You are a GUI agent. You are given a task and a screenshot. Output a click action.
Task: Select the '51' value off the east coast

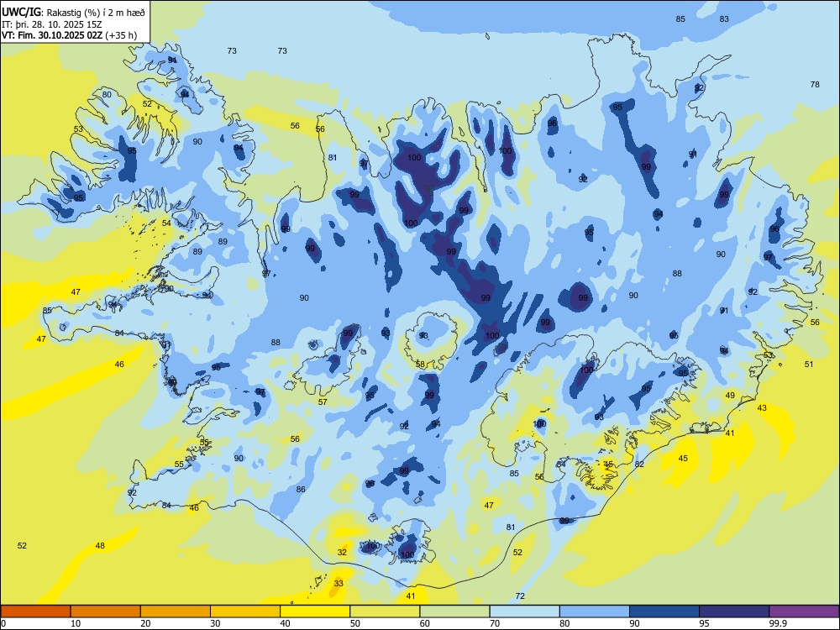(809, 365)
